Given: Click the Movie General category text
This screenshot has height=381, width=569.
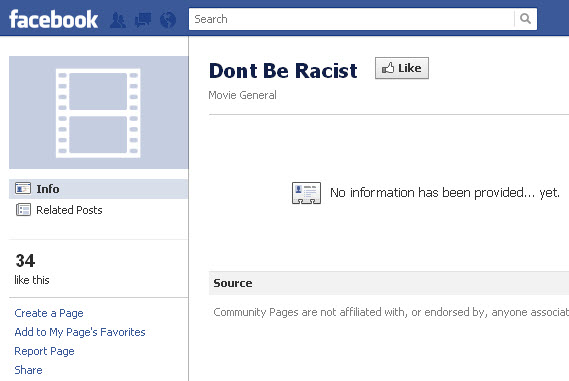Looking at the screenshot, I should 242,95.
